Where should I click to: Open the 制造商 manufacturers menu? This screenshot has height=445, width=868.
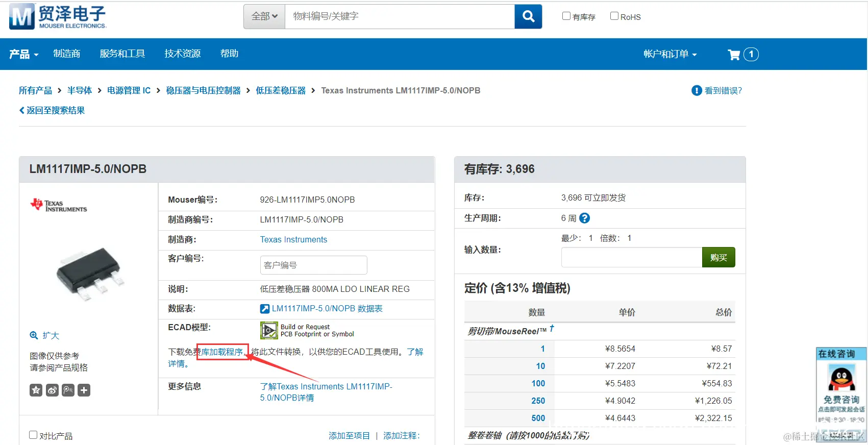pos(67,54)
